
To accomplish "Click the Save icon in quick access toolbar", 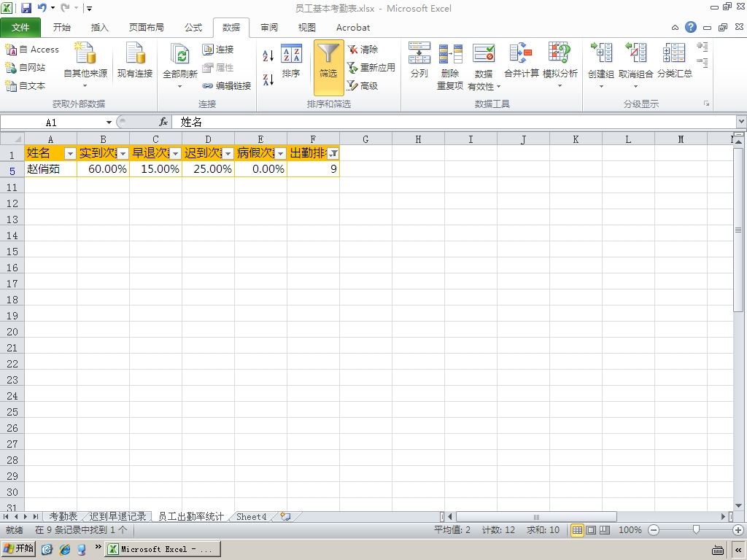I will 26,8.
